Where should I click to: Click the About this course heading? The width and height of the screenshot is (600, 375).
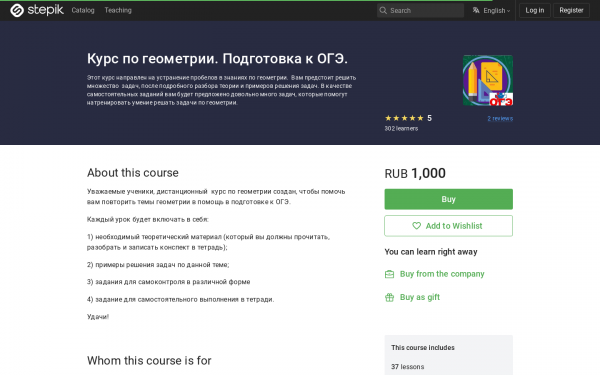pos(132,173)
